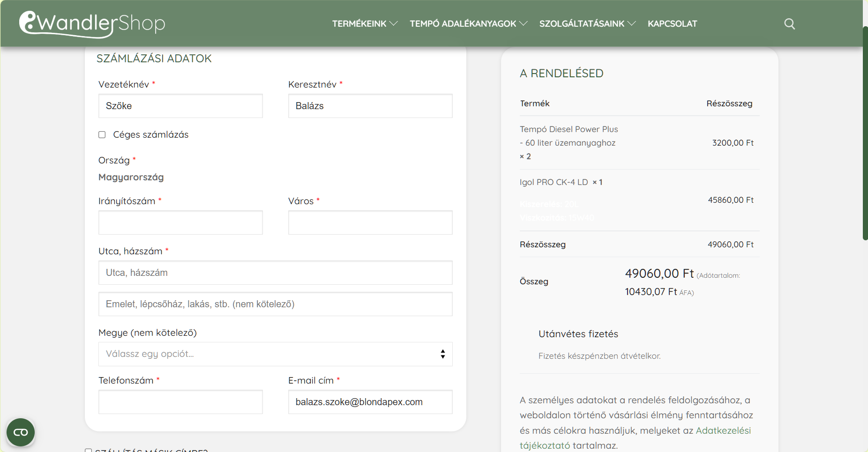The image size is (868, 452).
Task: Open the Szolgáltatásaink menu chevron
Action: pos(631,24)
